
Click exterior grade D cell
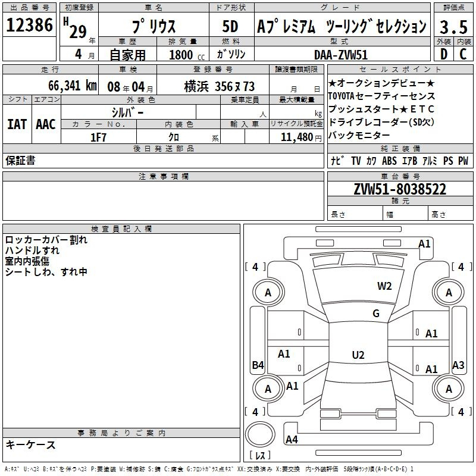(443, 54)
